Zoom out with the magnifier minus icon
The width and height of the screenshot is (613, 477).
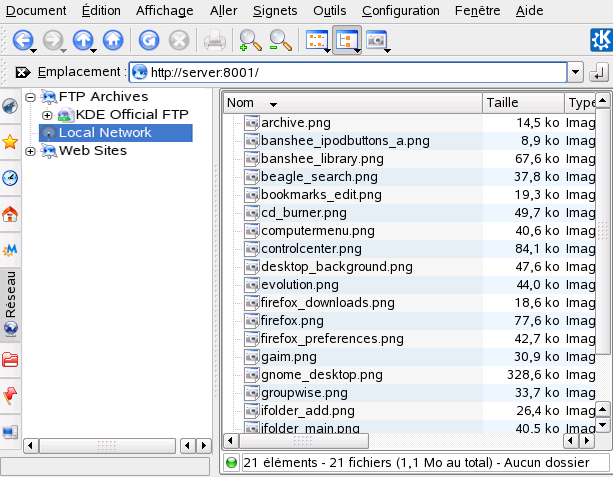coord(280,41)
